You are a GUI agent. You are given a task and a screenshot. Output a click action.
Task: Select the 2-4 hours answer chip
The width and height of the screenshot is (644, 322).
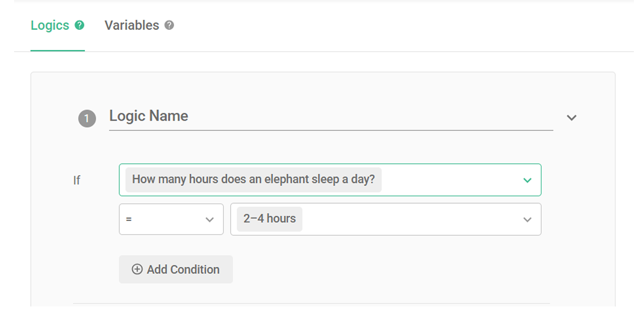click(269, 218)
